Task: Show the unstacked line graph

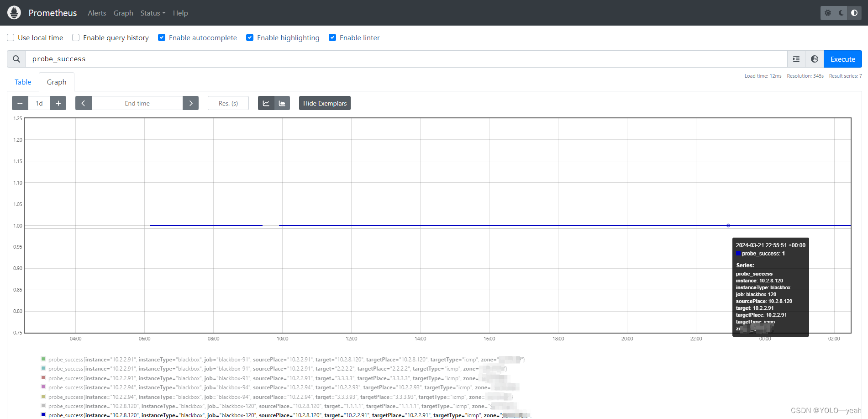Action: [x=266, y=103]
